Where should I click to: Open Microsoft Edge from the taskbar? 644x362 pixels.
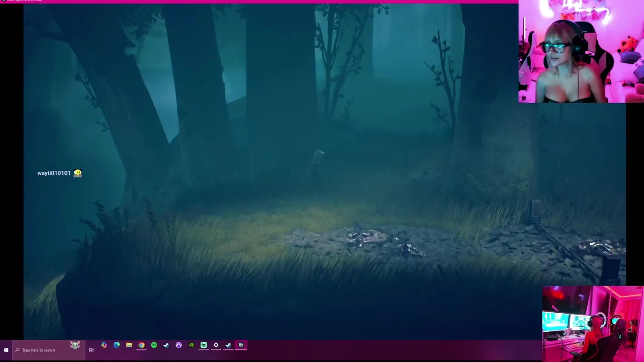pyautogui.click(x=117, y=345)
